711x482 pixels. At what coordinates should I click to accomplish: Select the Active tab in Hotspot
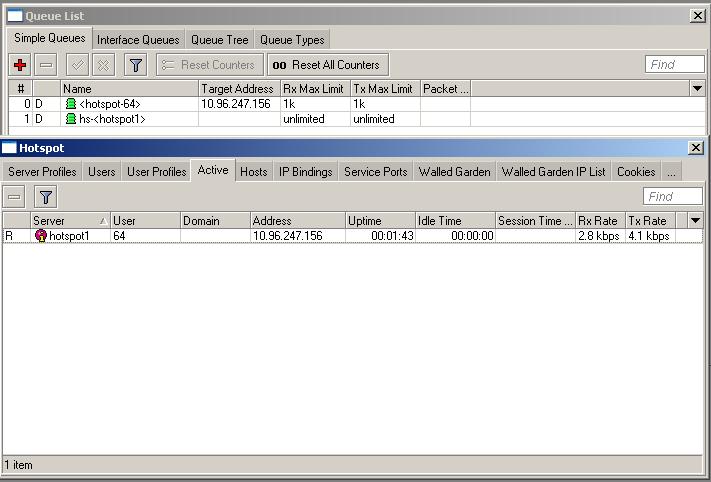[x=213, y=170]
